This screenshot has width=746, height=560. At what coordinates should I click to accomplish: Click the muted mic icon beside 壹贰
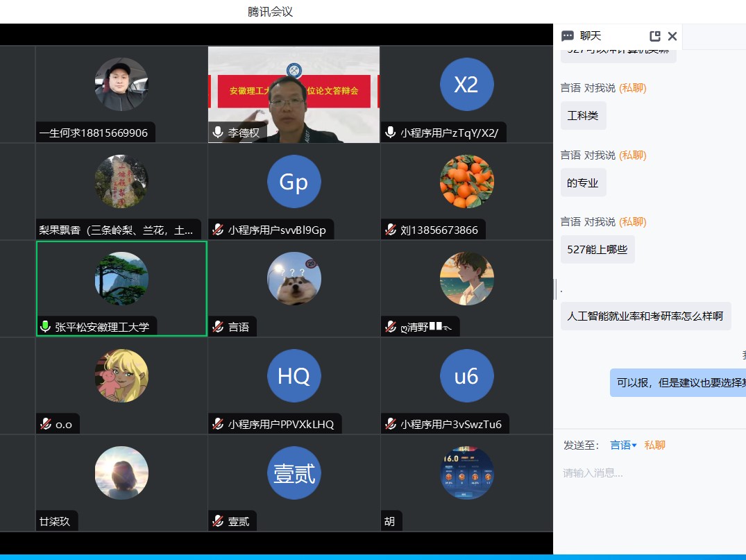(x=218, y=521)
